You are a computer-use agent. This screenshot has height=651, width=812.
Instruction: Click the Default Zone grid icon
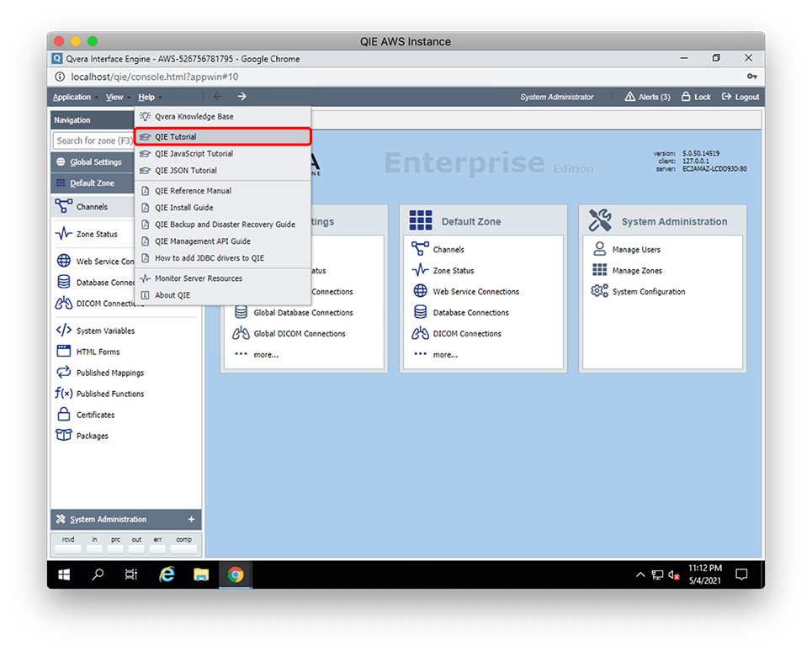coord(421,220)
